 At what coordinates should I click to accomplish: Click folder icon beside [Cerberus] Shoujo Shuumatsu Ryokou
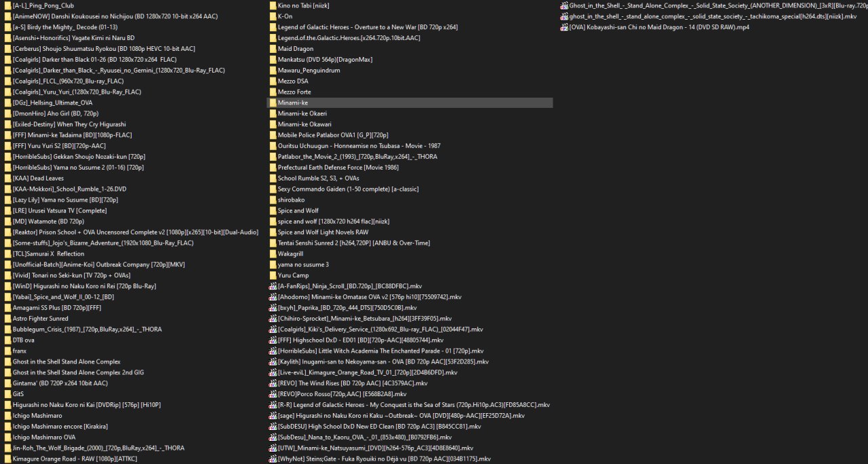point(7,49)
